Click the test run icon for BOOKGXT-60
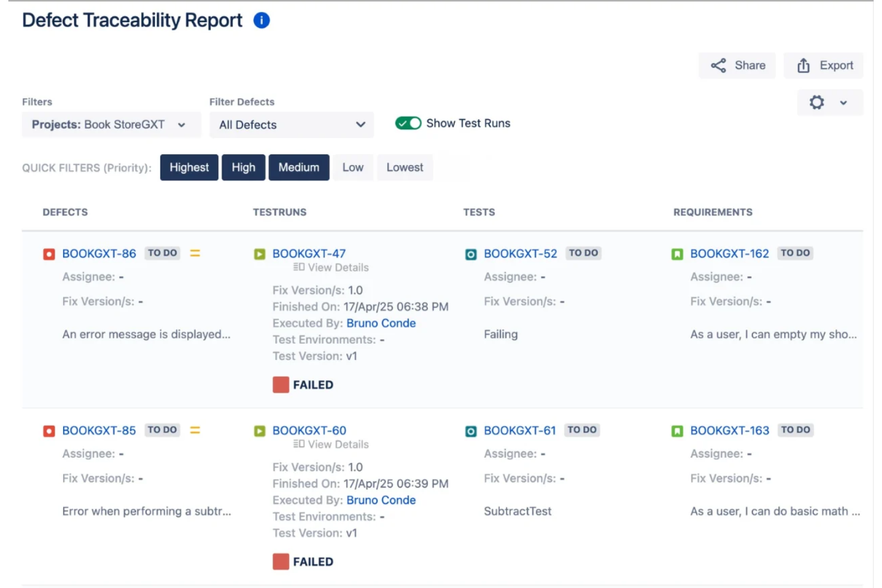Image resolution: width=882 pixels, height=588 pixels. tap(259, 430)
